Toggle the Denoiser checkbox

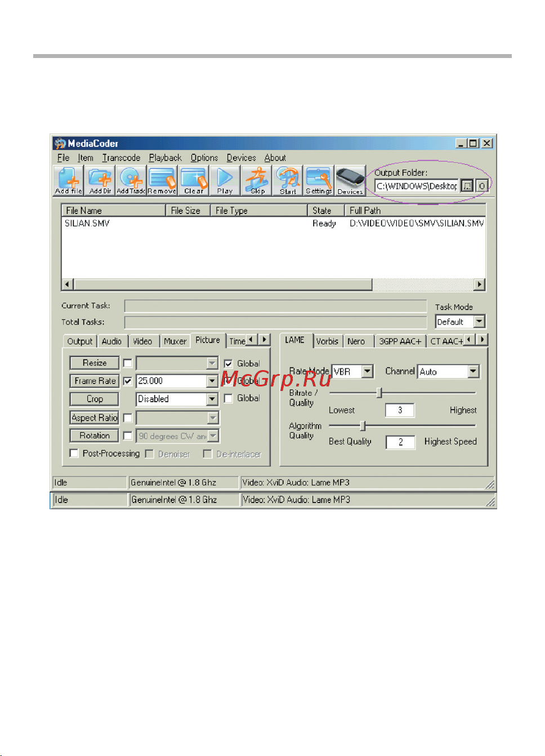[x=149, y=454]
